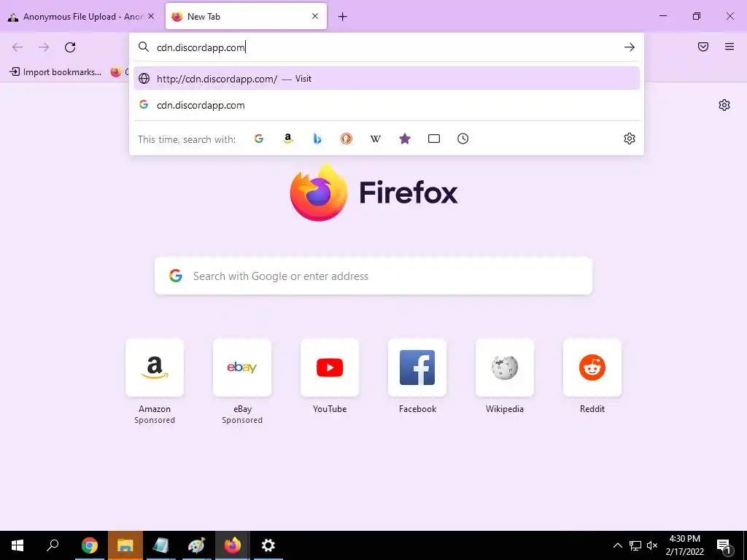The width and height of the screenshot is (747, 560).
Task: Open notification center icon
Action: 724,545
